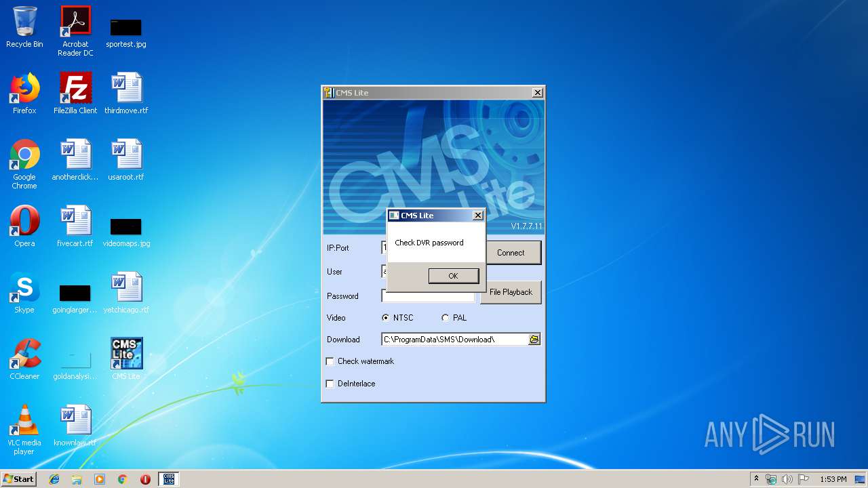Open Windows Explorer from the taskbar
This screenshot has width=868, height=488.
click(77, 479)
